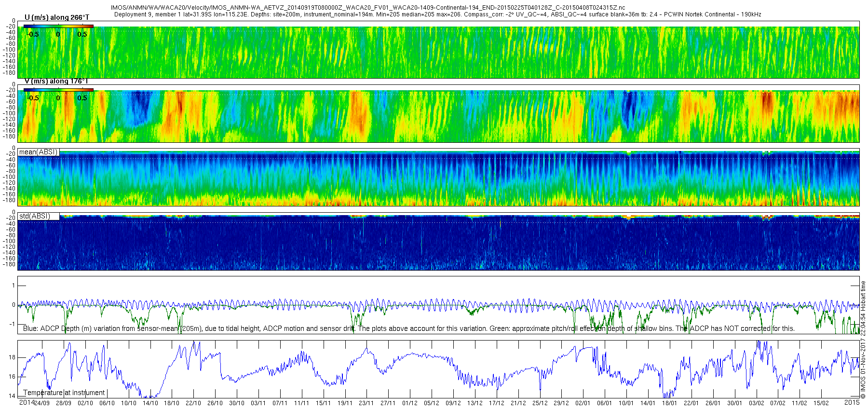Click the 'mean(ABSI)' panel label
The height and width of the screenshot is (410, 868).
tap(38, 152)
